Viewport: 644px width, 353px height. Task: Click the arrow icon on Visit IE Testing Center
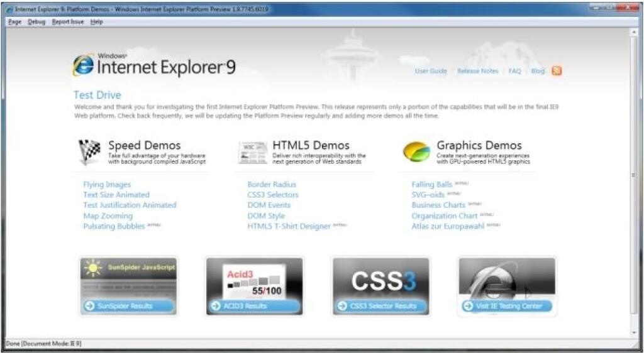click(x=468, y=306)
